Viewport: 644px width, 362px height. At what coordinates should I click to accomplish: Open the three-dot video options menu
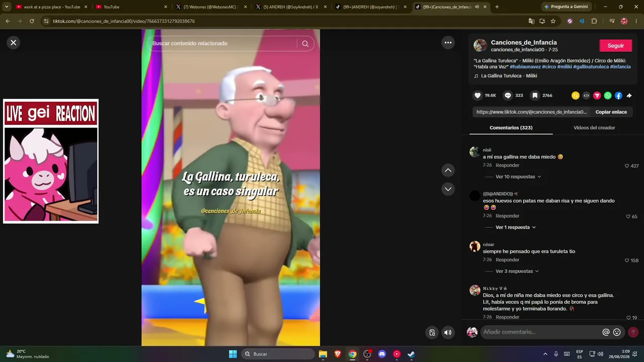[x=448, y=43]
